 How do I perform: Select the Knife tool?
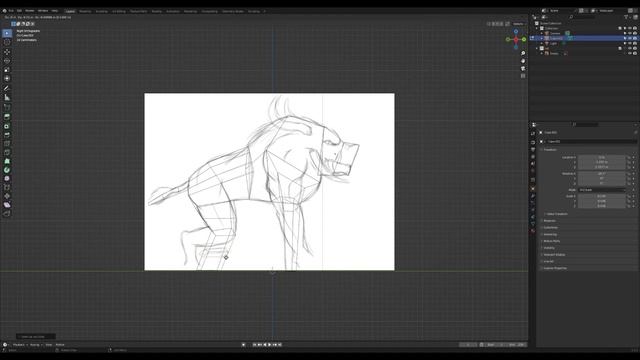coord(7,152)
